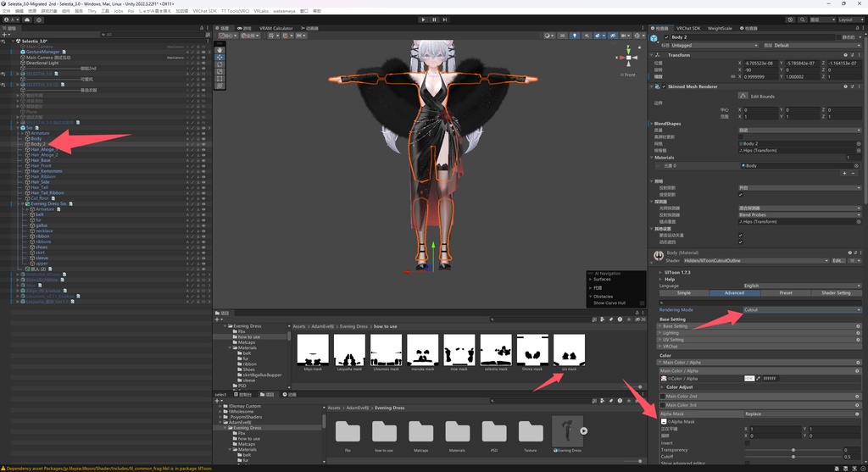The image size is (868, 472).
Task: Click the Edit Bounds icon button
Action: pos(743,96)
